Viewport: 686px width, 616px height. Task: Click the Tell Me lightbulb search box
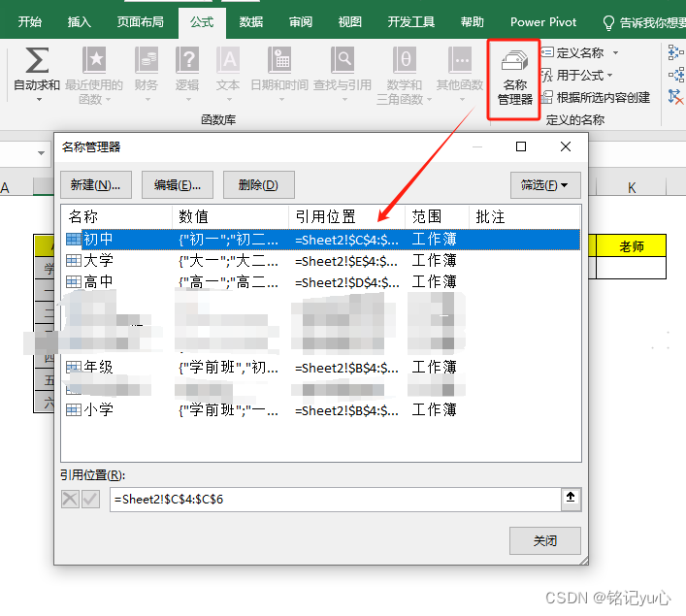[x=643, y=22]
